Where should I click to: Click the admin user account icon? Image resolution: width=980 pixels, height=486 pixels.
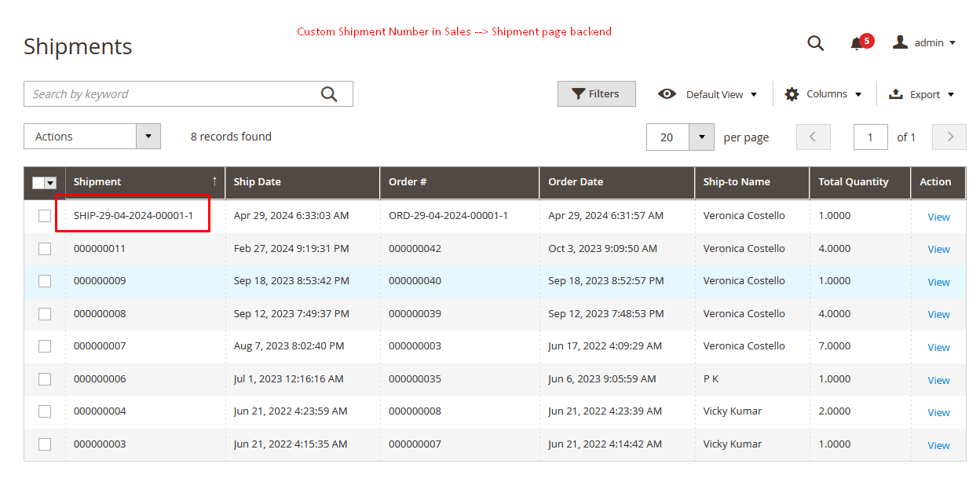pyautogui.click(x=900, y=42)
